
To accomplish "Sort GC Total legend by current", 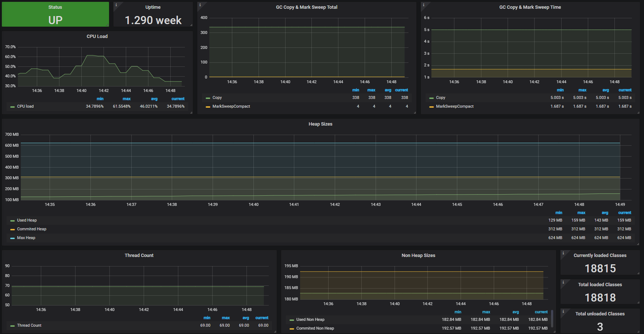I will [x=401, y=90].
